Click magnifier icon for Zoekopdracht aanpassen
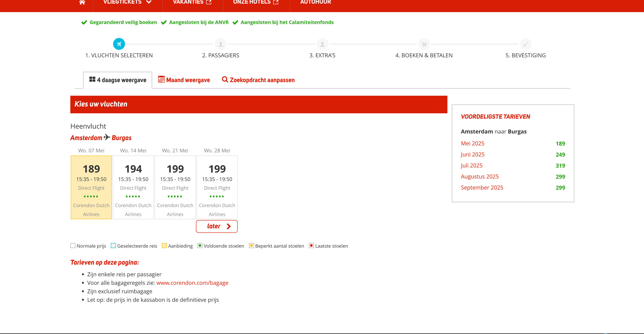Screen dimensions: 644x334 tap(225, 80)
